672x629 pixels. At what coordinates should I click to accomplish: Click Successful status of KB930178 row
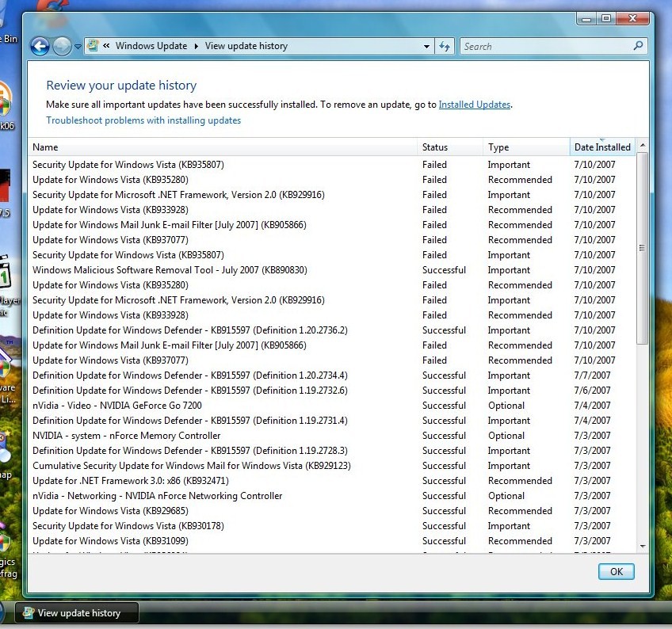tap(444, 526)
